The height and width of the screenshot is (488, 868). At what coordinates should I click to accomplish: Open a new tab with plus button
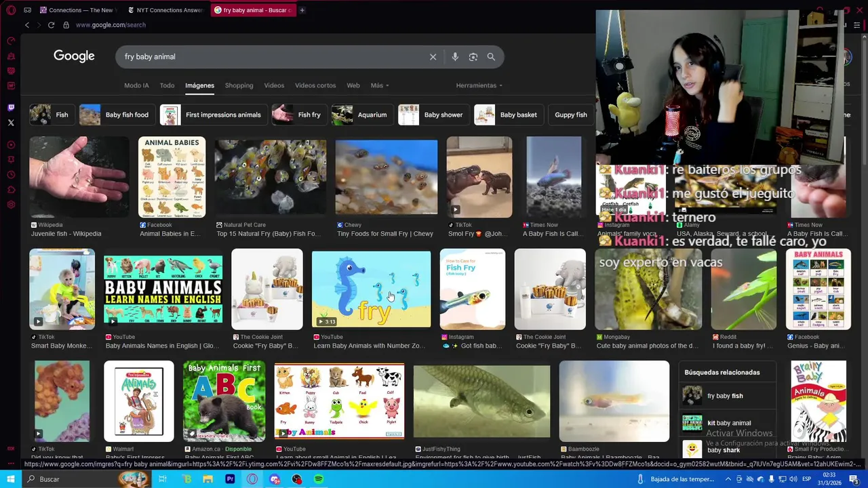[302, 10]
